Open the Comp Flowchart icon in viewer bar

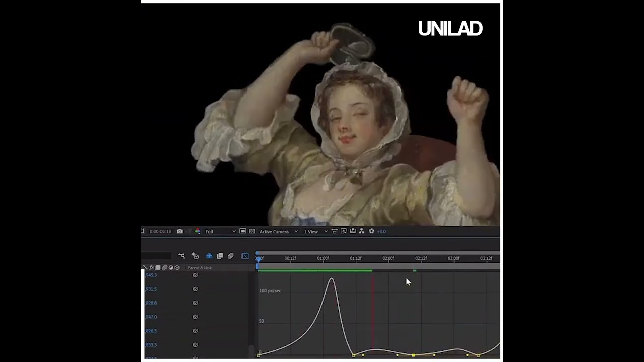[362, 231]
